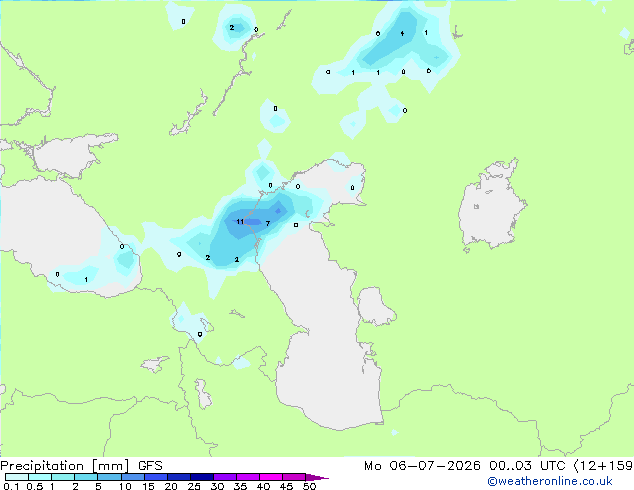The height and width of the screenshot is (490, 634).
Task: Pick the 35 mm violet legend swatch
Action: (x=248, y=477)
